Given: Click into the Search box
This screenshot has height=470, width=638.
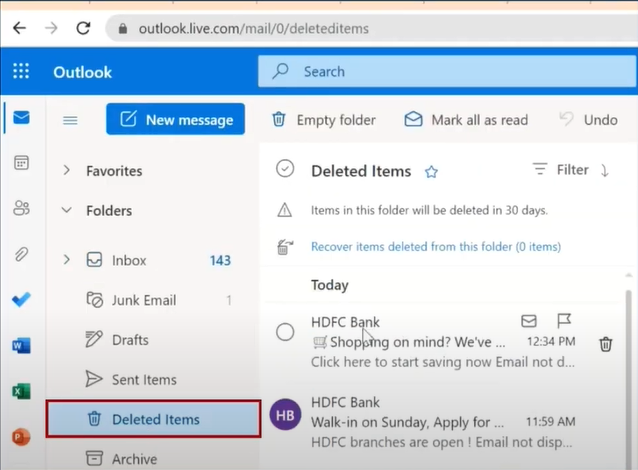Looking at the screenshot, I should (447, 71).
